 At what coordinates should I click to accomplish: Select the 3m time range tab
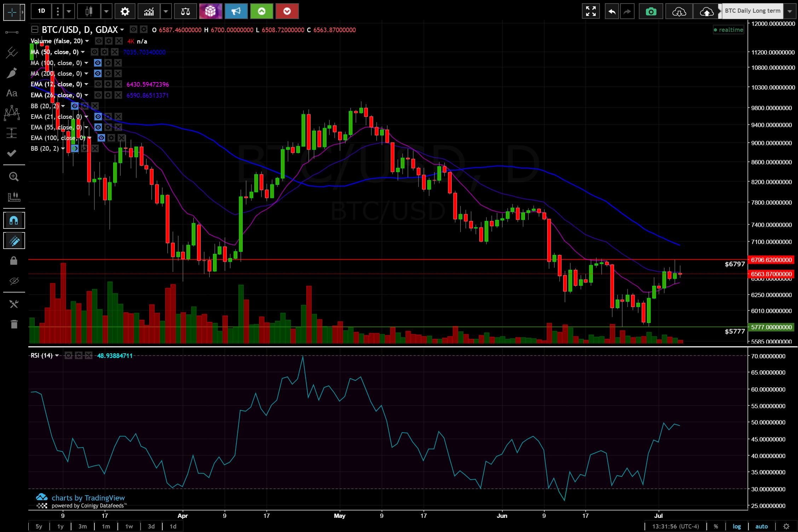[82, 526]
